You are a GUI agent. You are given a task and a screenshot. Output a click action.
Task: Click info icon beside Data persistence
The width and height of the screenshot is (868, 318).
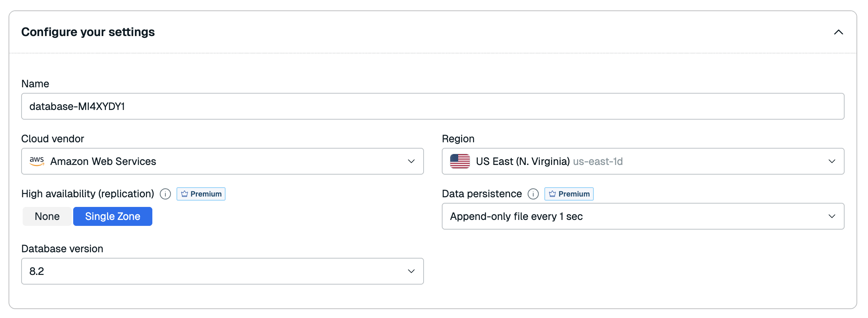(533, 194)
